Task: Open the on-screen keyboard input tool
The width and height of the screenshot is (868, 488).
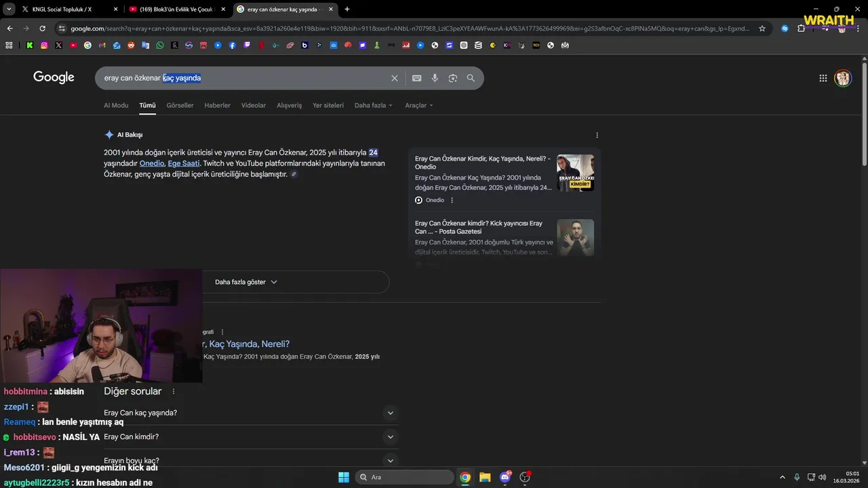Action: (416, 78)
